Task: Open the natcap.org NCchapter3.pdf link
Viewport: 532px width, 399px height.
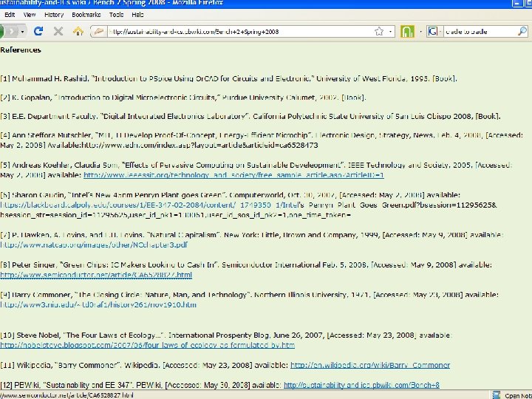Action: point(94,245)
